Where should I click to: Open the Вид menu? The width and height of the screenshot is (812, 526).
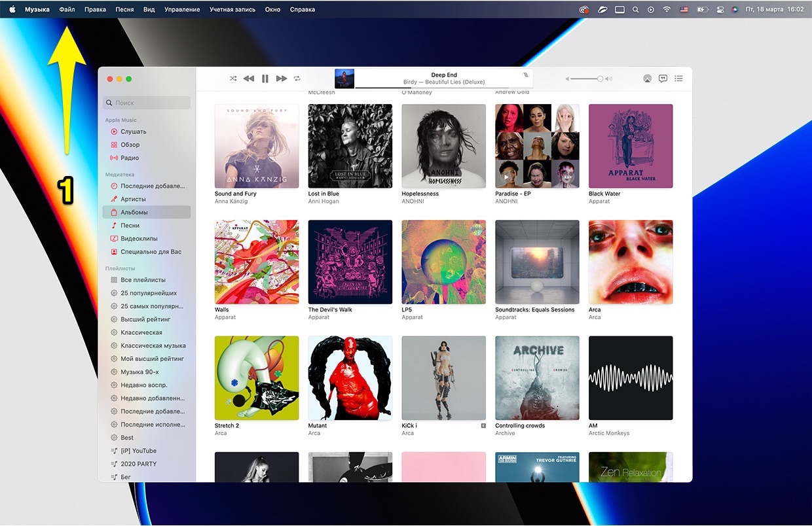[x=149, y=10]
